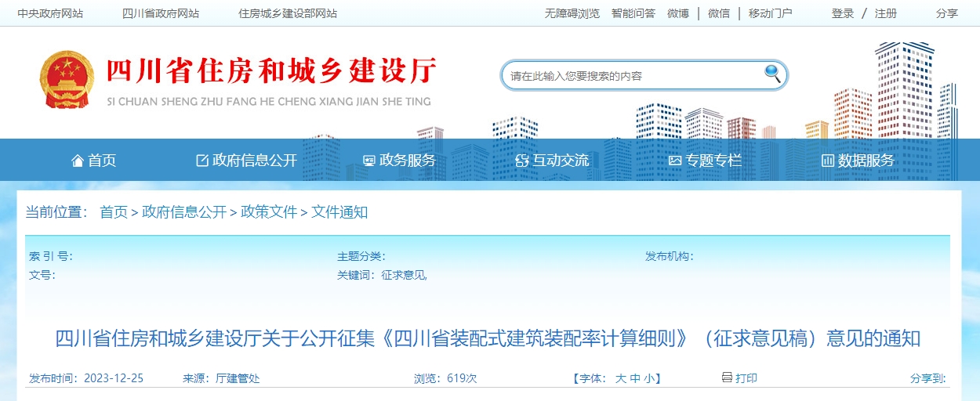Screen dimensions: 980x401
Task: Click the printer icon beside 打印
Action: tap(727, 378)
